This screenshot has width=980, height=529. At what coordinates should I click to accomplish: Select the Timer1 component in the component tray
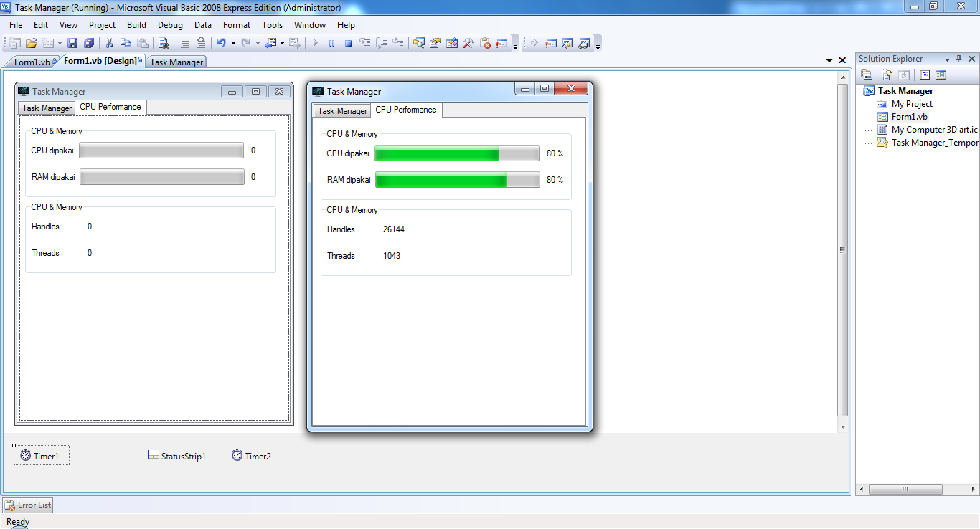coord(41,455)
